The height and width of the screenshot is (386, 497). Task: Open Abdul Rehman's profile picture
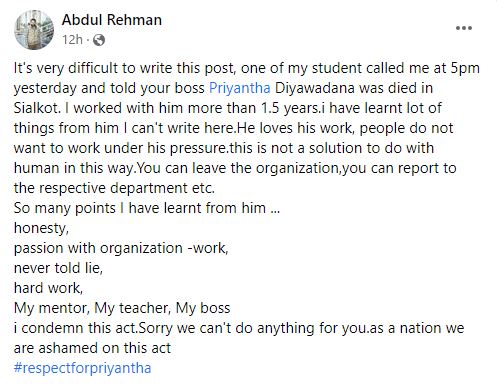[34, 30]
